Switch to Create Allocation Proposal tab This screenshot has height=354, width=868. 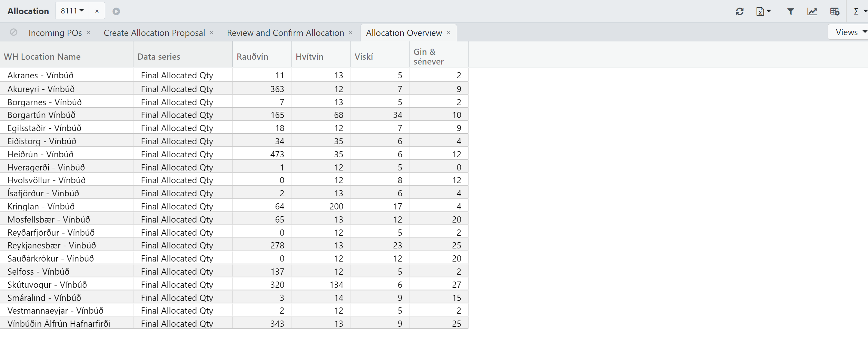(x=154, y=33)
